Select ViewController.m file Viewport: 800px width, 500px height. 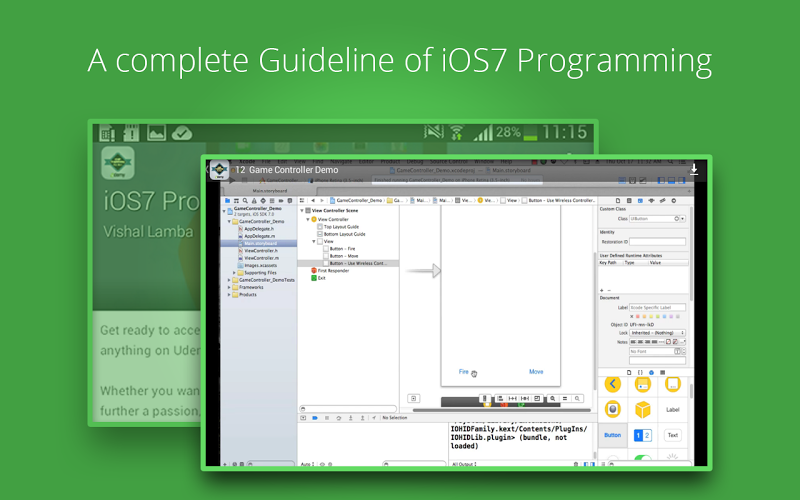(261, 258)
